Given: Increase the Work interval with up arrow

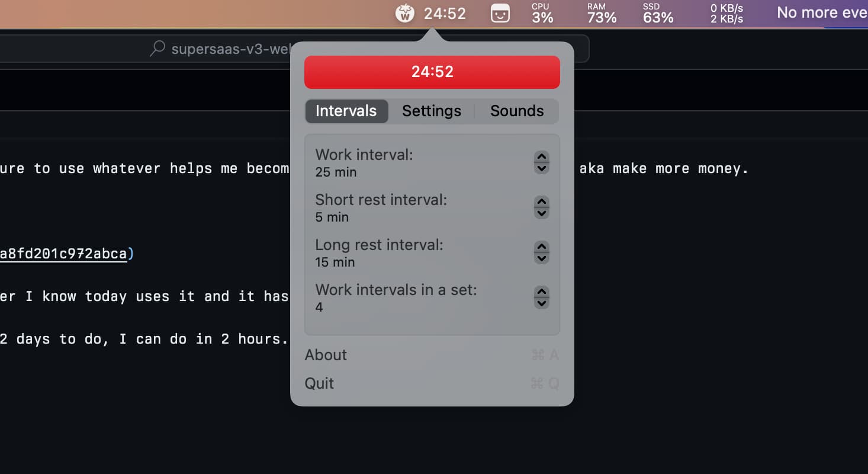Looking at the screenshot, I should click(x=541, y=157).
